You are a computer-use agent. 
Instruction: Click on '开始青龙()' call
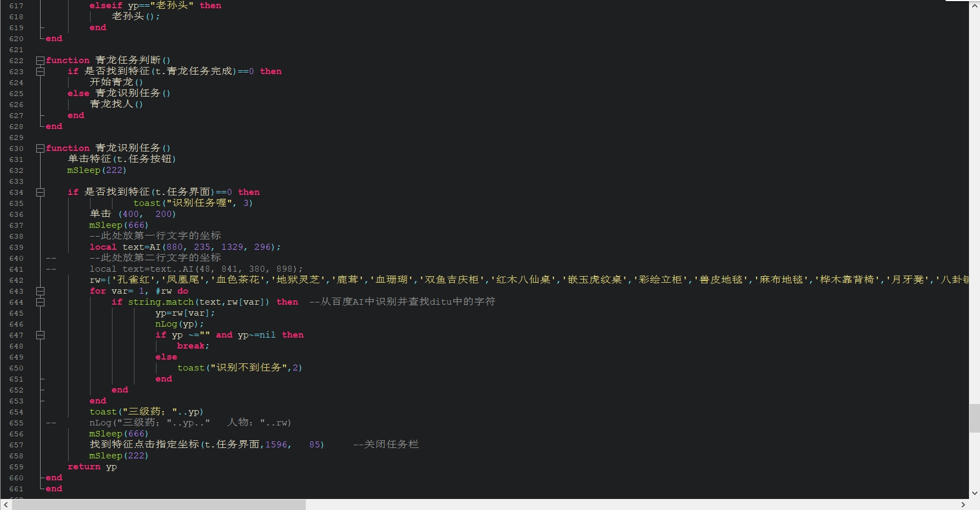116,82
